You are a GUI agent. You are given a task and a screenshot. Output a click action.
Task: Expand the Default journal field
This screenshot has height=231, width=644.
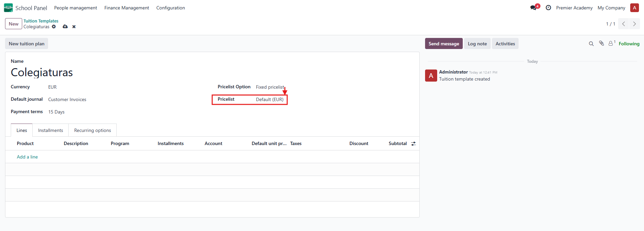click(67, 99)
